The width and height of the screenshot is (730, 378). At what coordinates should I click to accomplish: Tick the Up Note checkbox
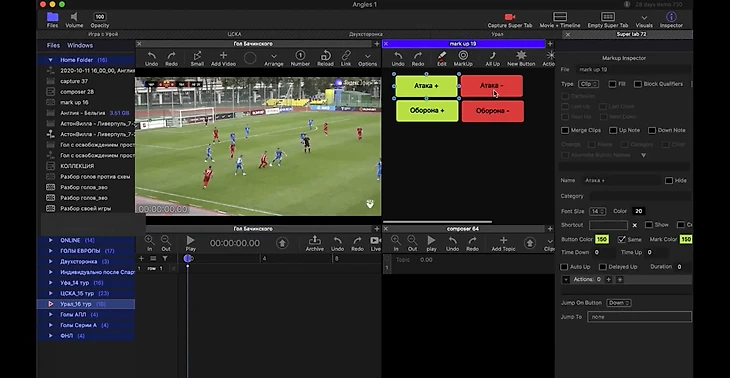(613, 130)
